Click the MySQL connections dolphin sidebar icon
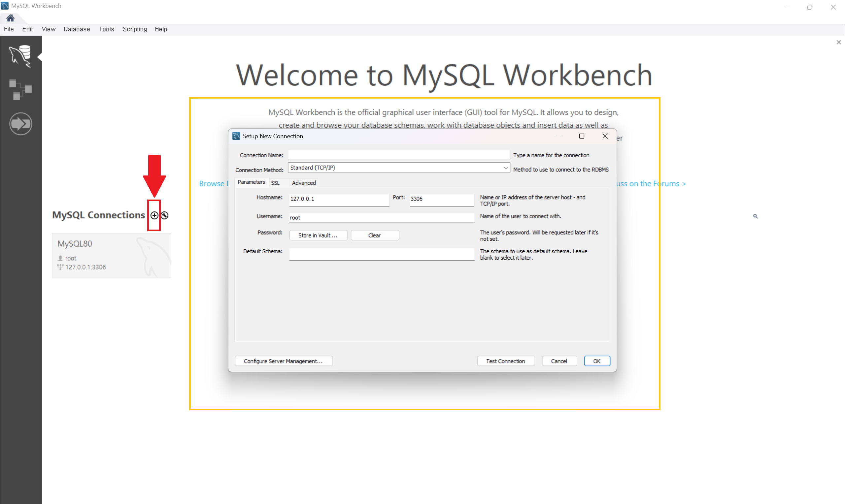 (x=20, y=56)
